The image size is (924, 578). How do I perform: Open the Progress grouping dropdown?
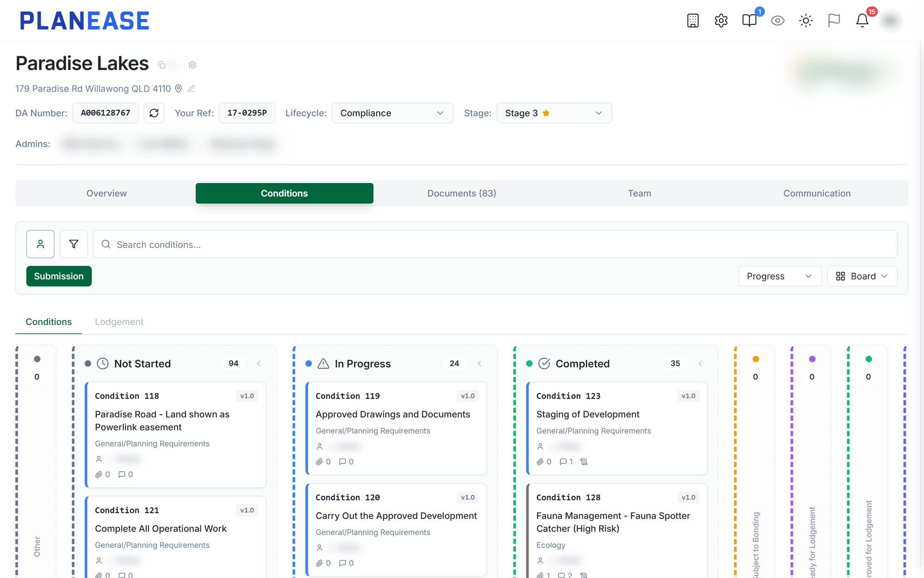(779, 276)
